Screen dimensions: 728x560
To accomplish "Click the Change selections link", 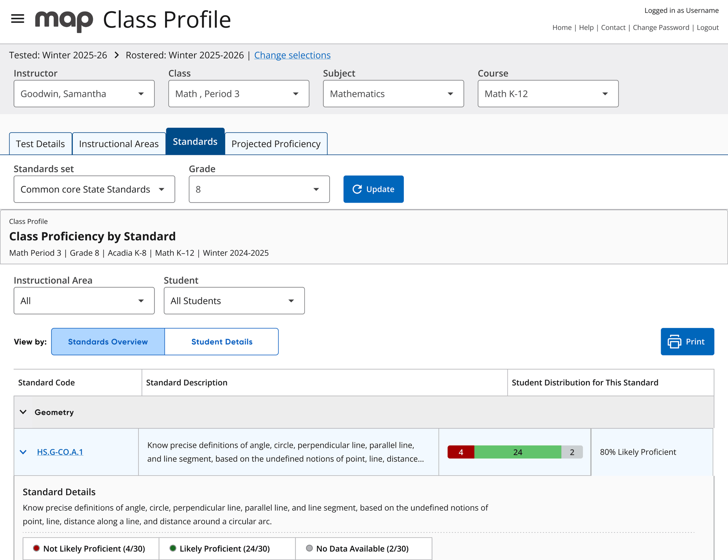I will pos(292,55).
